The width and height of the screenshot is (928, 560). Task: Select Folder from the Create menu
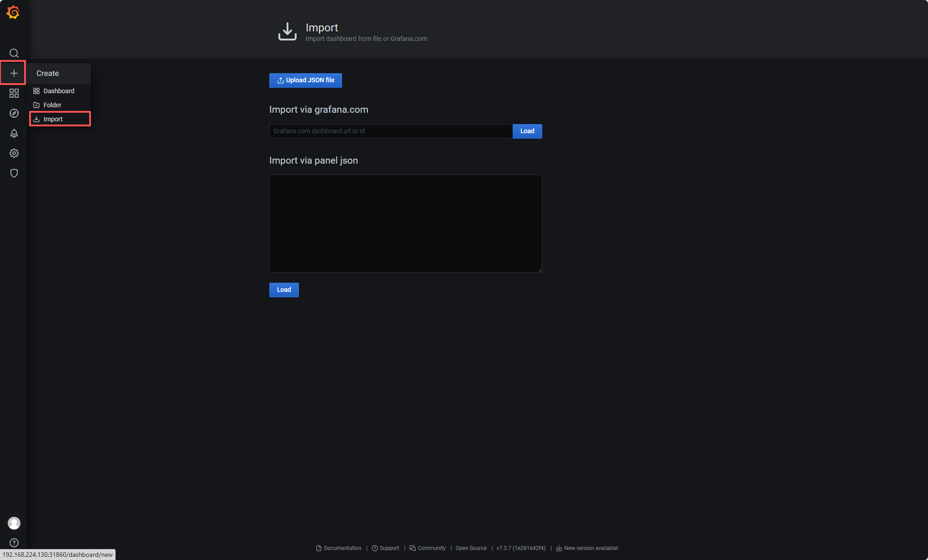52,105
